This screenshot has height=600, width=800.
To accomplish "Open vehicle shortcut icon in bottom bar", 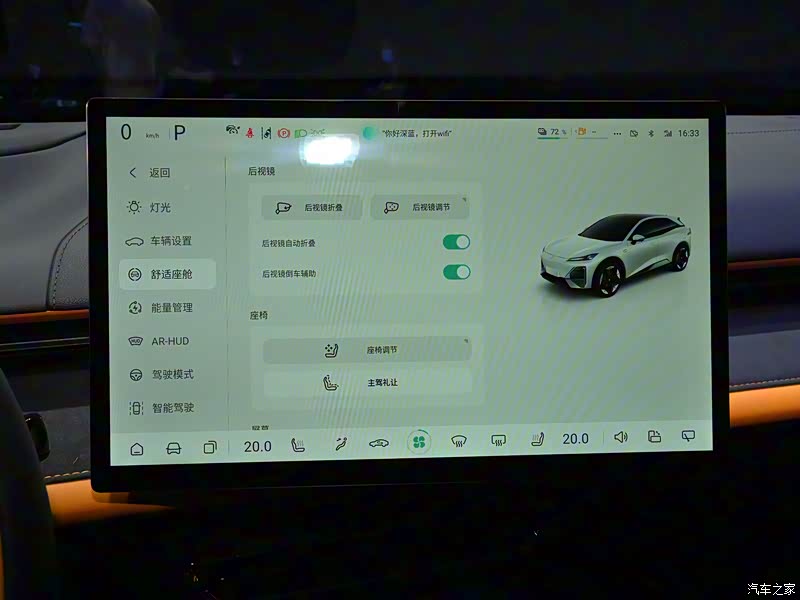I will (x=173, y=448).
